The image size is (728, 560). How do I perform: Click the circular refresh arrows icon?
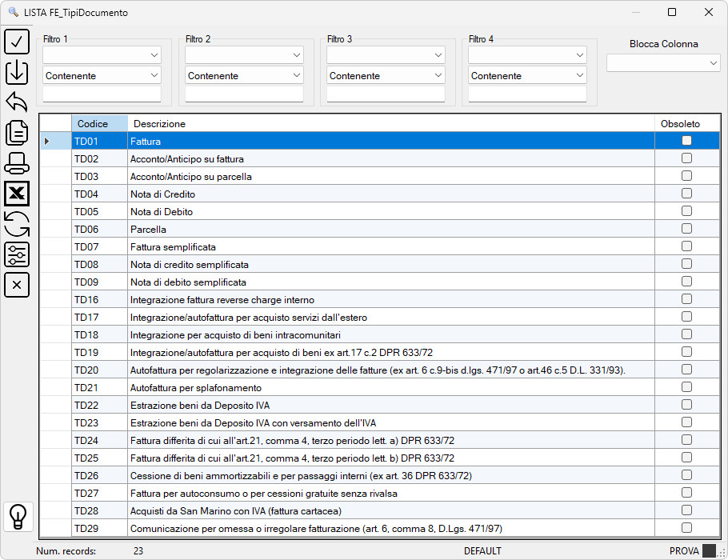pyautogui.click(x=17, y=224)
